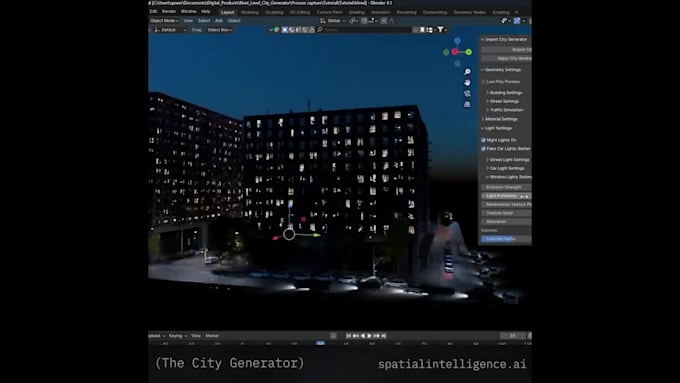Click the Apply City Generator button
Image resolution: width=680 pixels, height=383 pixels.
[x=506, y=58]
